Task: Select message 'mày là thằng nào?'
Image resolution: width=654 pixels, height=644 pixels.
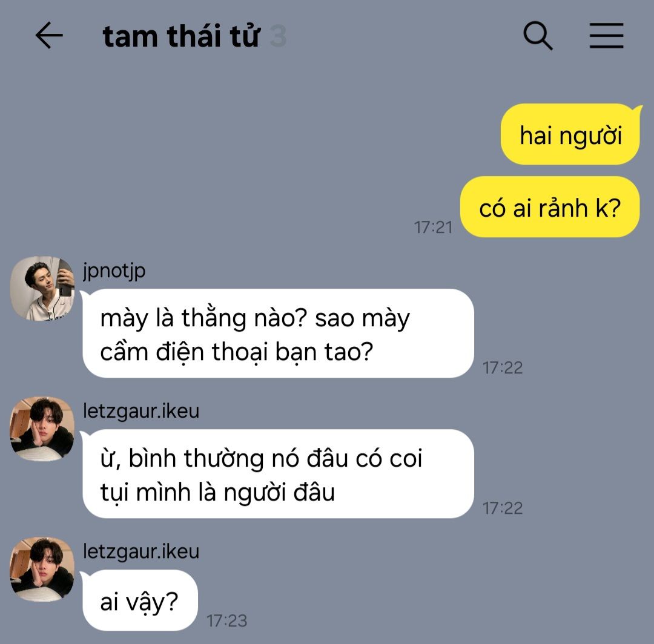Action: tap(278, 333)
